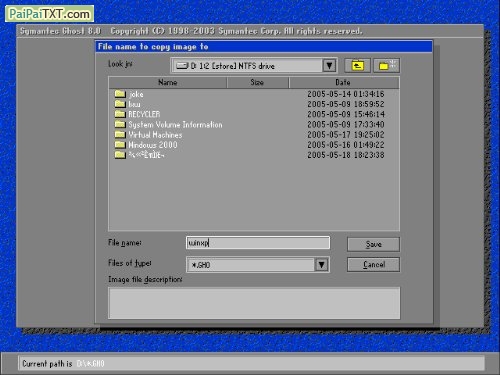Sort by the Size column header
This screenshot has height=375, width=500.
click(x=257, y=82)
